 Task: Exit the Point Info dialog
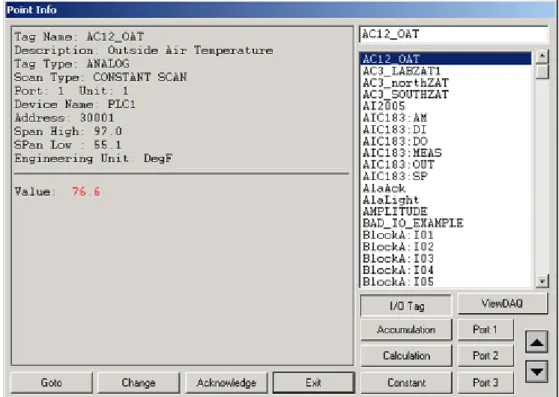click(x=313, y=383)
